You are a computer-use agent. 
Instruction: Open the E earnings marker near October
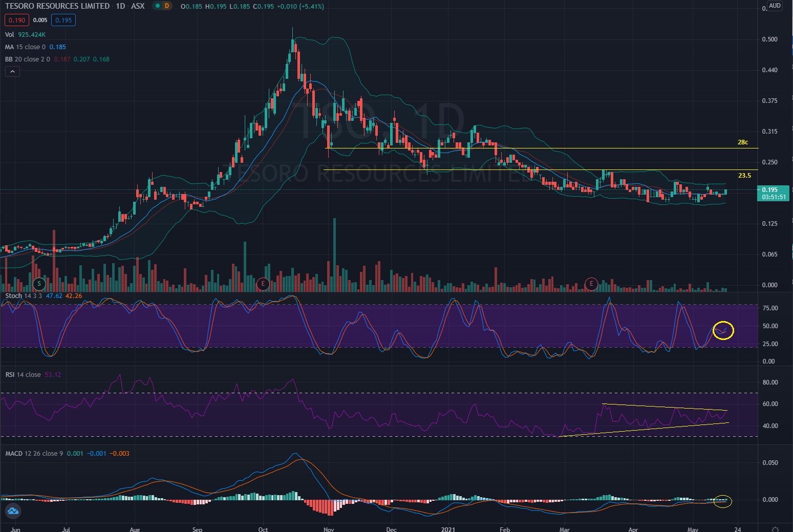point(263,283)
